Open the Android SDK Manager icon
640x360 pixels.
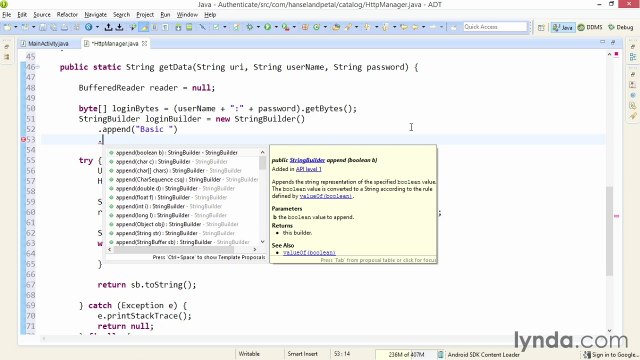click(x=178, y=27)
